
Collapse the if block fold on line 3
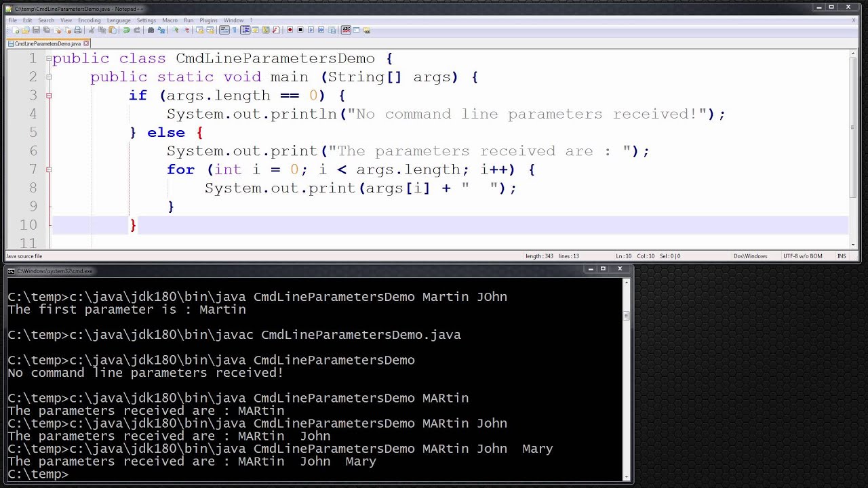(49, 96)
